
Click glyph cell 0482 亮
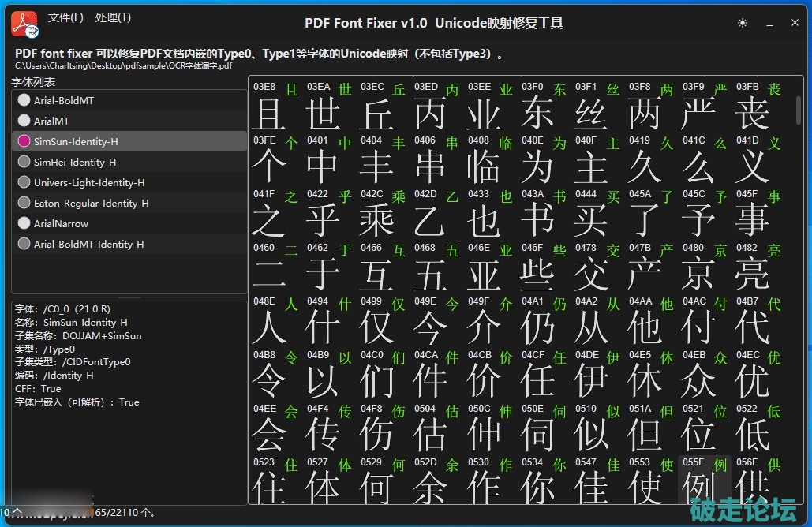coord(759,266)
